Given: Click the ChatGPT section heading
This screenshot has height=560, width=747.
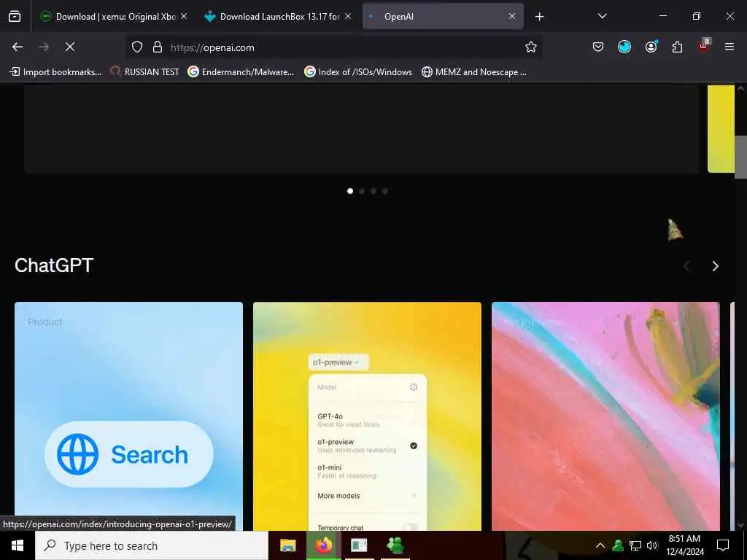Looking at the screenshot, I should [54, 265].
